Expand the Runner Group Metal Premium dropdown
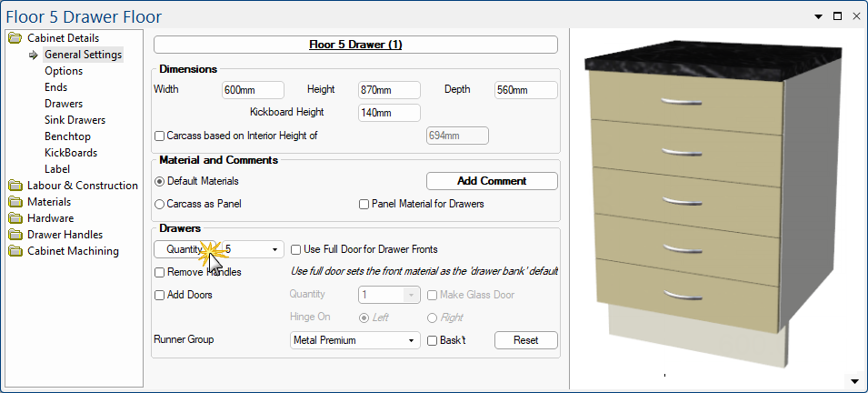This screenshot has width=868, height=393. point(354,340)
